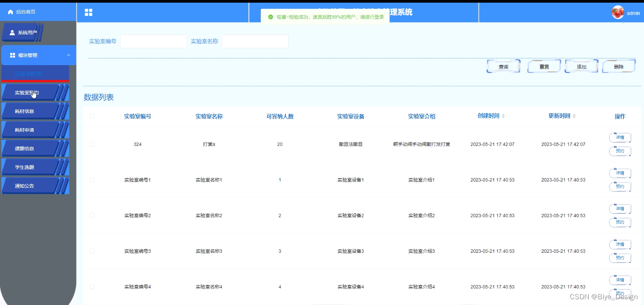Click 预约 for row 324

(x=620, y=151)
